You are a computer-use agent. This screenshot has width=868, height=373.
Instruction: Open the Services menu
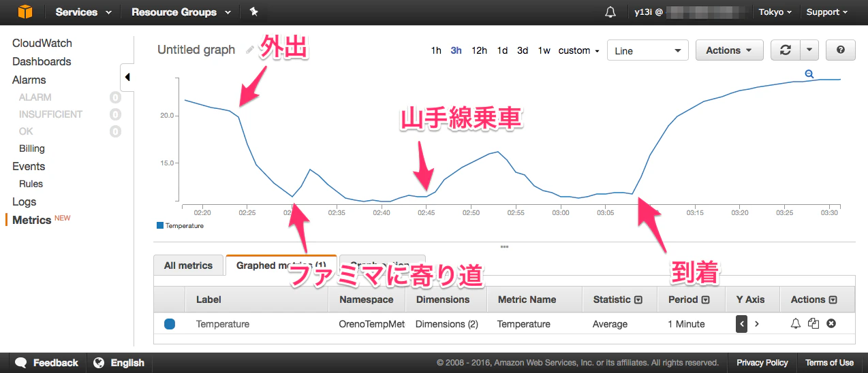tap(83, 12)
